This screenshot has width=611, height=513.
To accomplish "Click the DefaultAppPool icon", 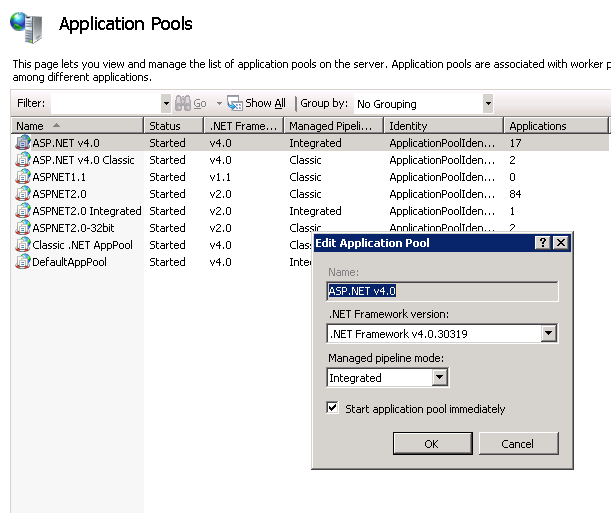I will [23, 262].
